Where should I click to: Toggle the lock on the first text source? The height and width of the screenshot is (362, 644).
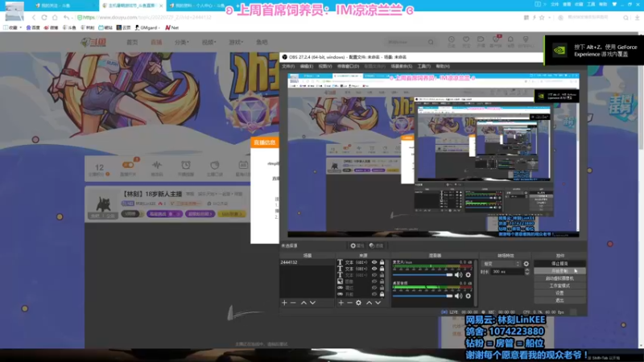click(382, 262)
